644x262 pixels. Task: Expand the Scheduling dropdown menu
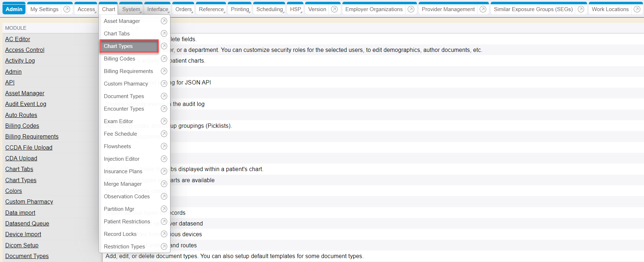(x=270, y=9)
